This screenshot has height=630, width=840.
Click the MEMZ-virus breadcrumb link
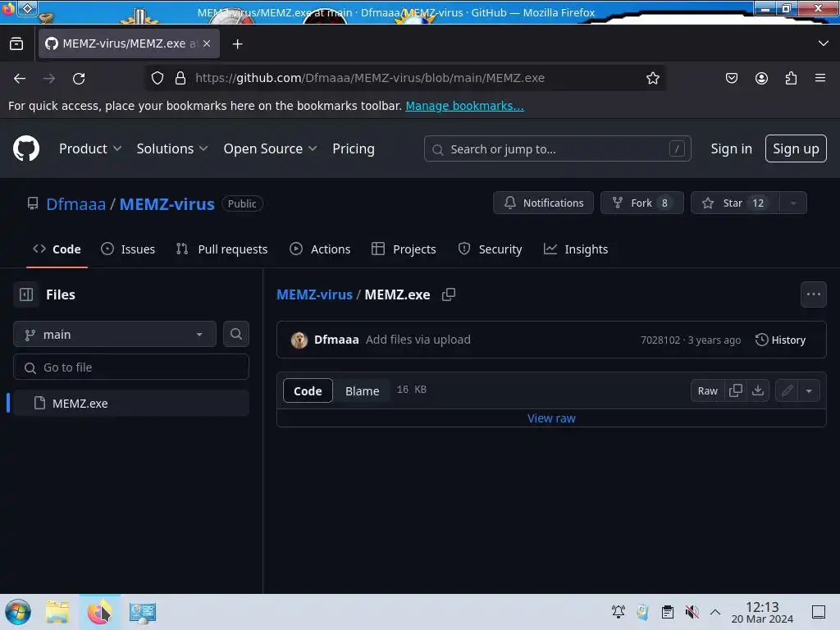(x=314, y=294)
